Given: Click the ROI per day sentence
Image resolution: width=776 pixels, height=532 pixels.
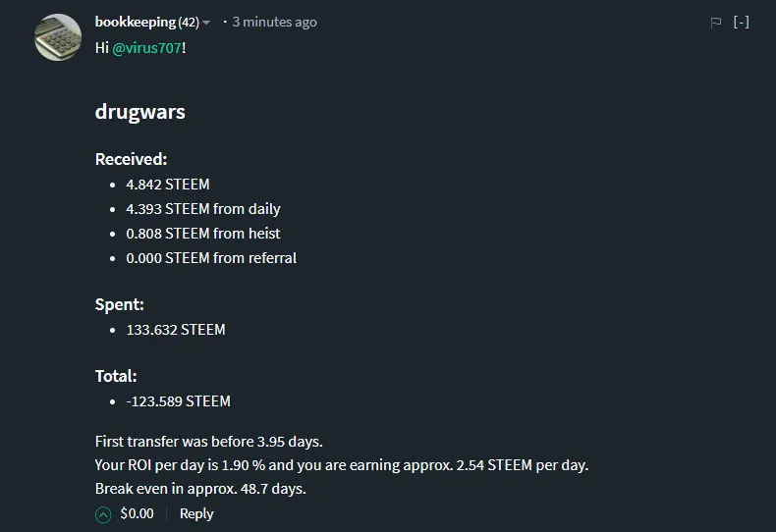Looking at the screenshot, I should point(341,464).
